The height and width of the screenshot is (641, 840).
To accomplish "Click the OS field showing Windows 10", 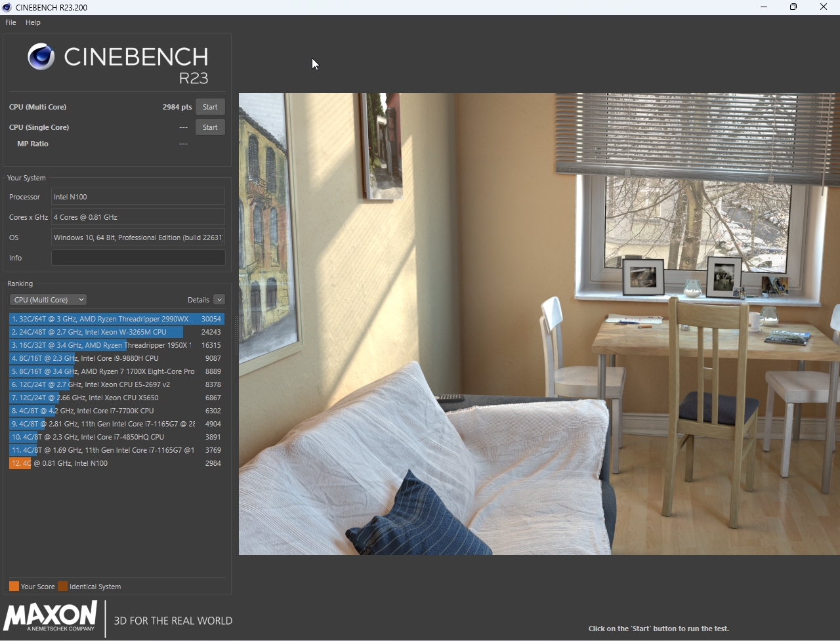I will (138, 238).
